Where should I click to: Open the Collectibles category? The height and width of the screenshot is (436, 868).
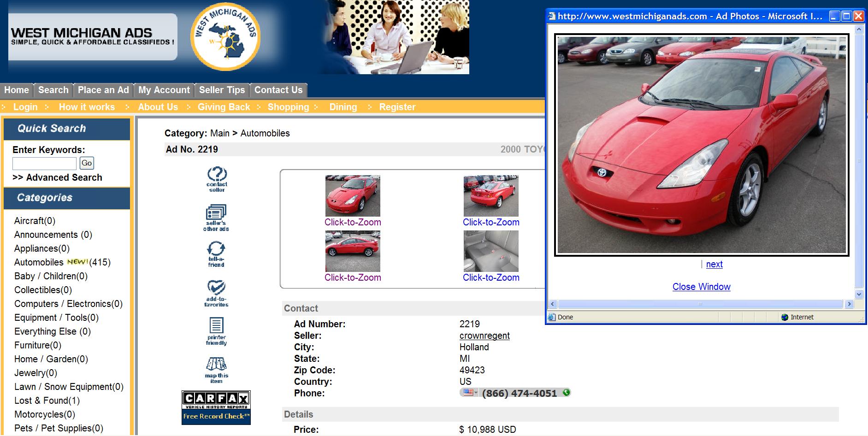[x=43, y=290]
